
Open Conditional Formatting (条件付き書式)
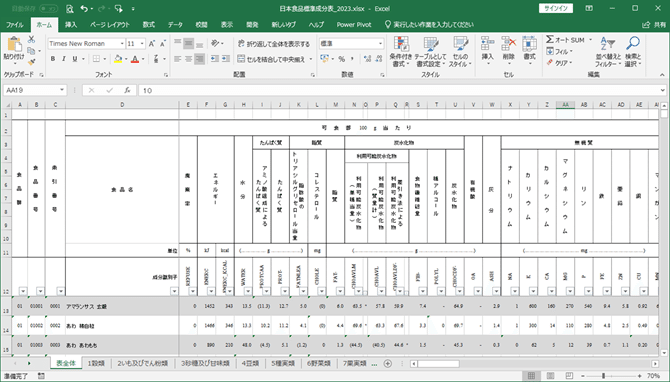click(x=400, y=51)
